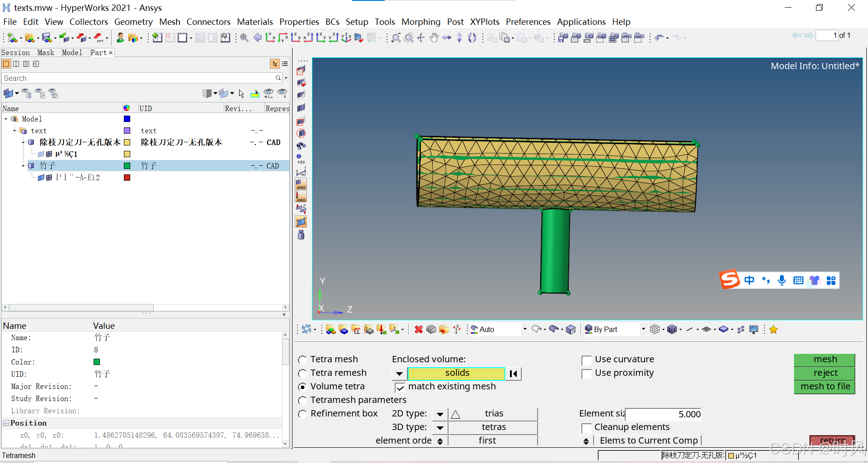The width and height of the screenshot is (868, 463).
Task: Click the green mesh button
Action: pos(825,360)
